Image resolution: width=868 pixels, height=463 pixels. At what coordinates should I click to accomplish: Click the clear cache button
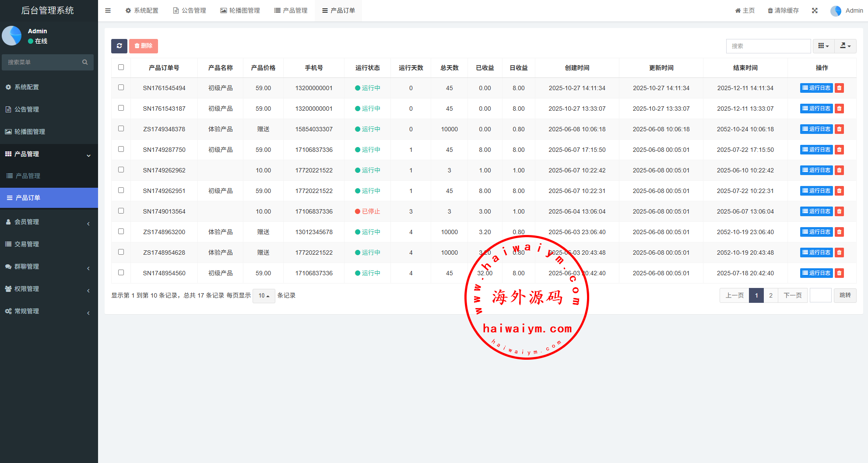click(783, 11)
